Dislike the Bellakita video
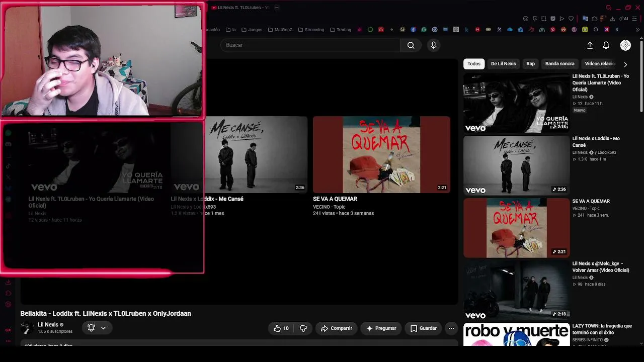Viewport: 644px width, 362px height. tap(303, 328)
